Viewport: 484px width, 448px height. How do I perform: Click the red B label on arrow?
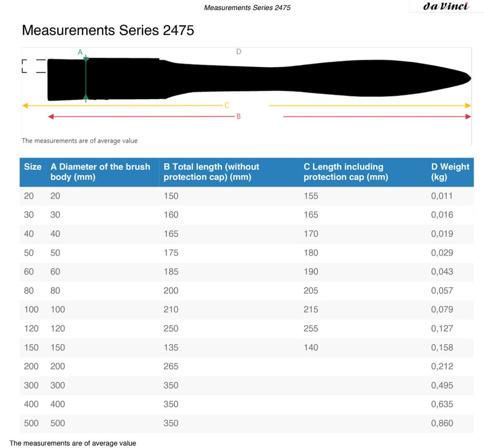pos(238,117)
